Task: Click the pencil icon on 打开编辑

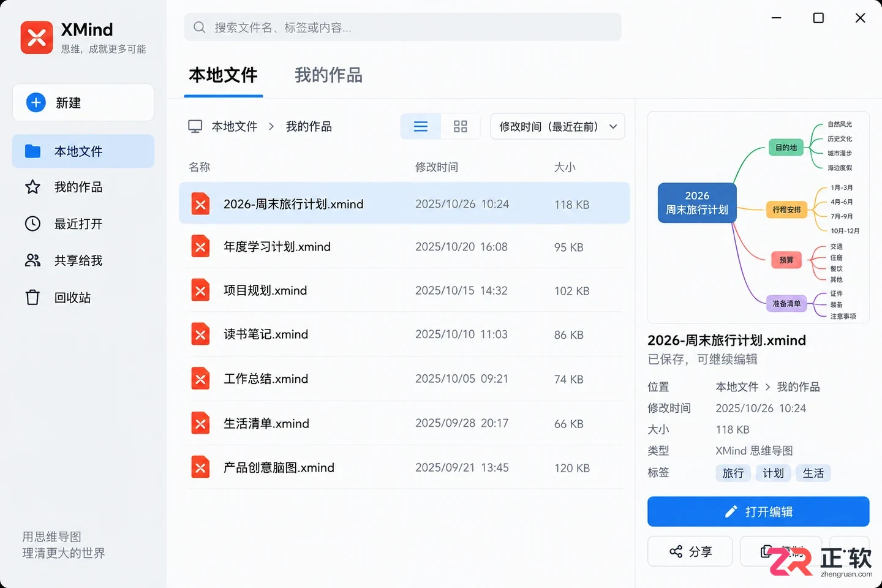Action: [731, 511]
